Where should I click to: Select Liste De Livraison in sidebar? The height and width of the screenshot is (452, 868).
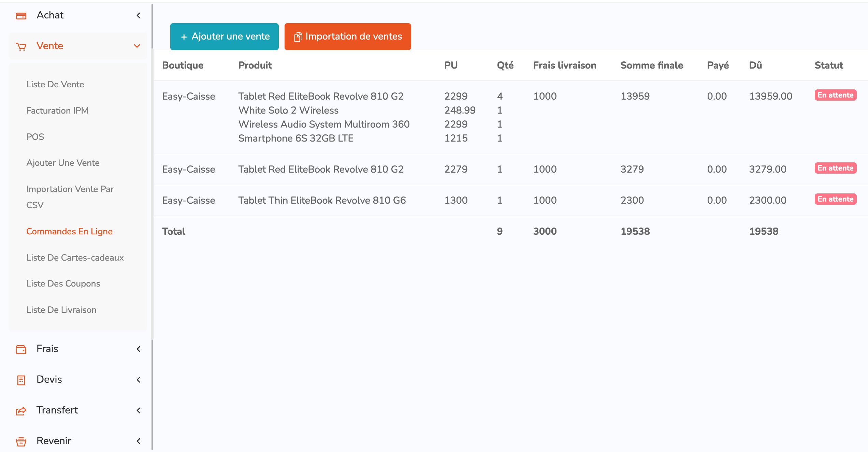tap(61, 310)
